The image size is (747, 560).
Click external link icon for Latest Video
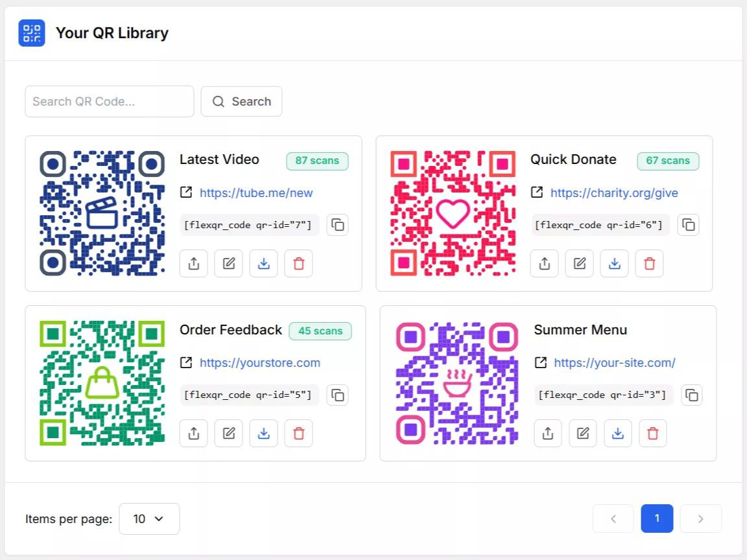pos(186,192)
